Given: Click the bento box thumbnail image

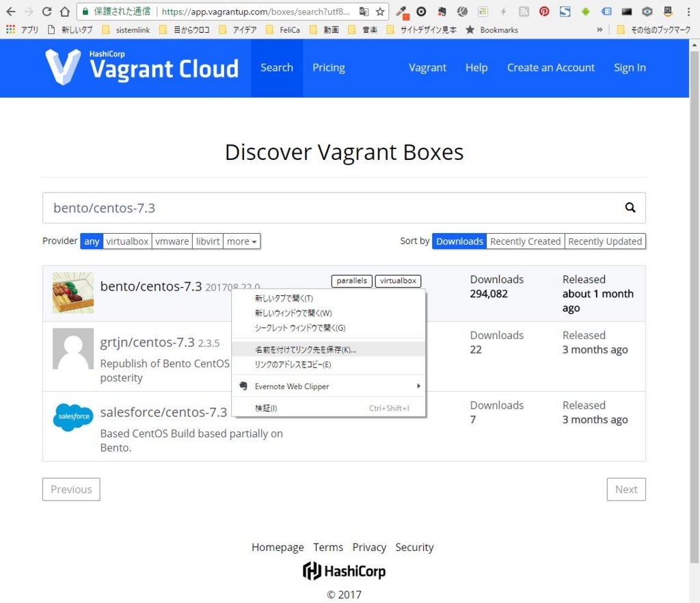Looking at the screenshot, I should [x=73, y=293].
